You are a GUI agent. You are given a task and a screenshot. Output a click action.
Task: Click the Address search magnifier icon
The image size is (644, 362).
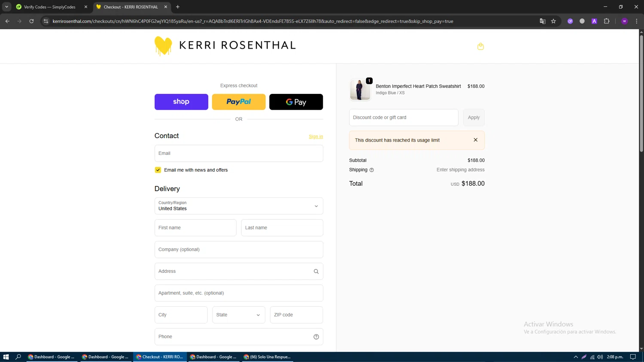click(x=316, y=271)
